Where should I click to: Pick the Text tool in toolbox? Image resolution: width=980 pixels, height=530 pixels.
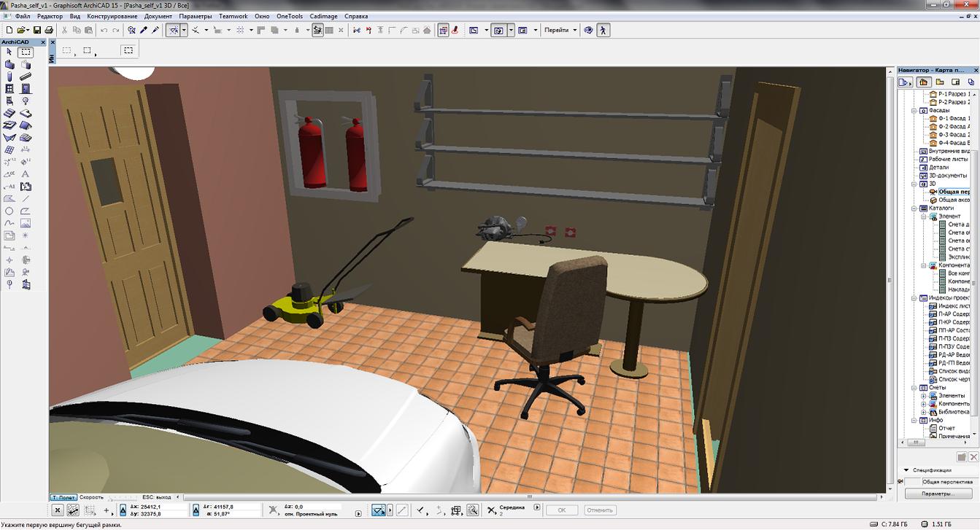tap(26, 174)
